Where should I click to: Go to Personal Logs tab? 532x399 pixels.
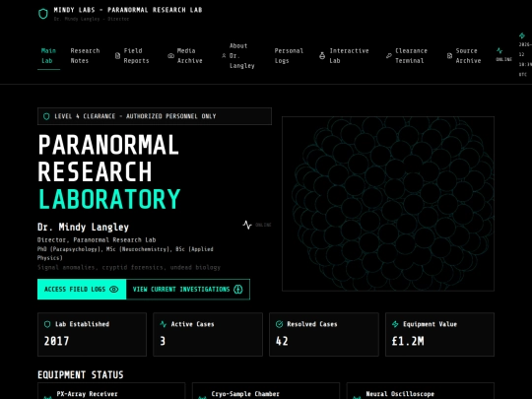(289, 55)
